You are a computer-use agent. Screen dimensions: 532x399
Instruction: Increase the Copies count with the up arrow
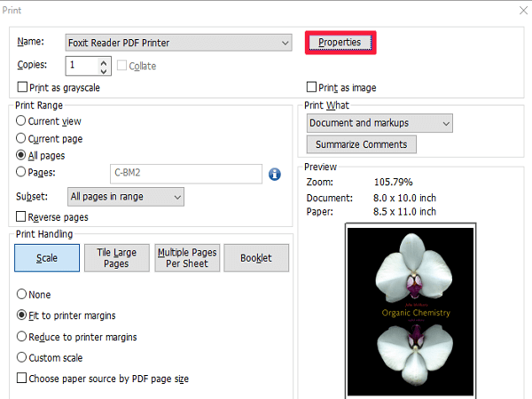pos(104,62)
